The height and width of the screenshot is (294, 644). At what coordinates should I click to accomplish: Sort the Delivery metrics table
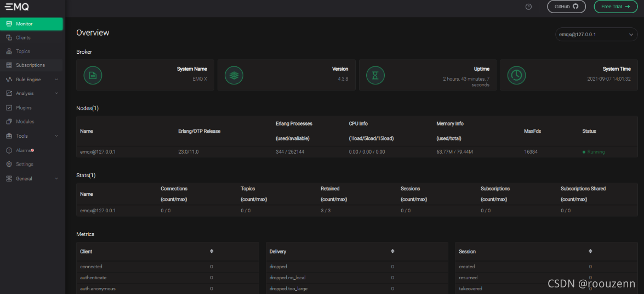coord(392,251)
